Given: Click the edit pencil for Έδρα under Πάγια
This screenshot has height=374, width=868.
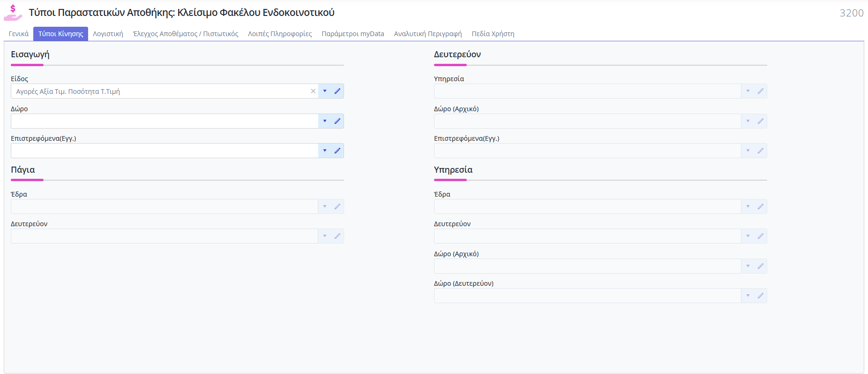Looking at the screenshot, I should click(337, 206).
